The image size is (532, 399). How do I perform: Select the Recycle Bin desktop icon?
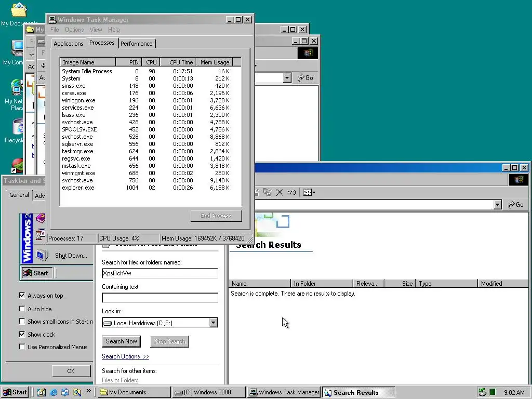[x=15, y=131]
